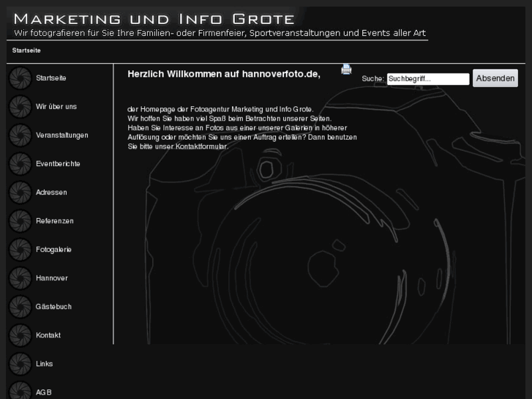Image resolution: width=532 pixels, height=399 pixels.
Task: Click the aperture icon next to Referenzen
Action: point(20,220)
